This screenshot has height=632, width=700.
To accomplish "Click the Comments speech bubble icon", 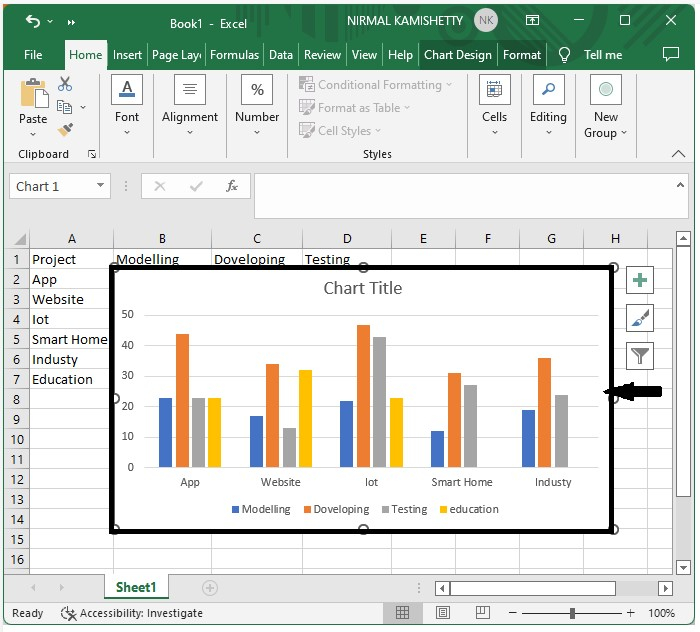I will coord(672,55).
